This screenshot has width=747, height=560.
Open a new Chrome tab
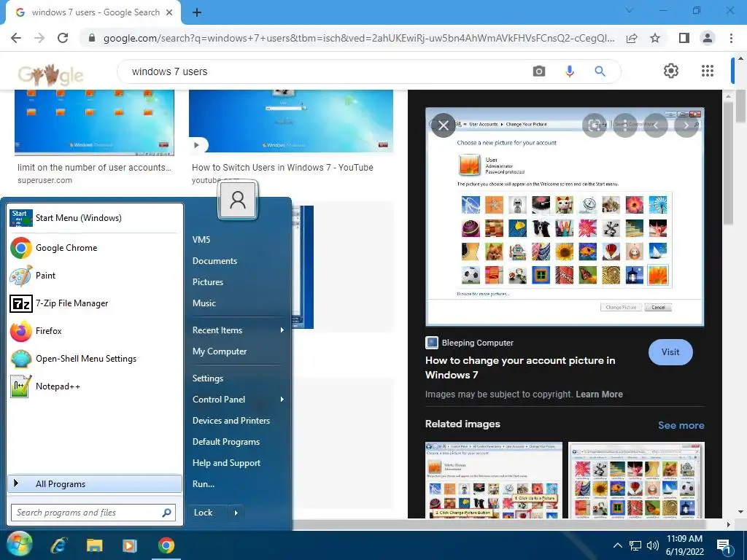[197, 13]
